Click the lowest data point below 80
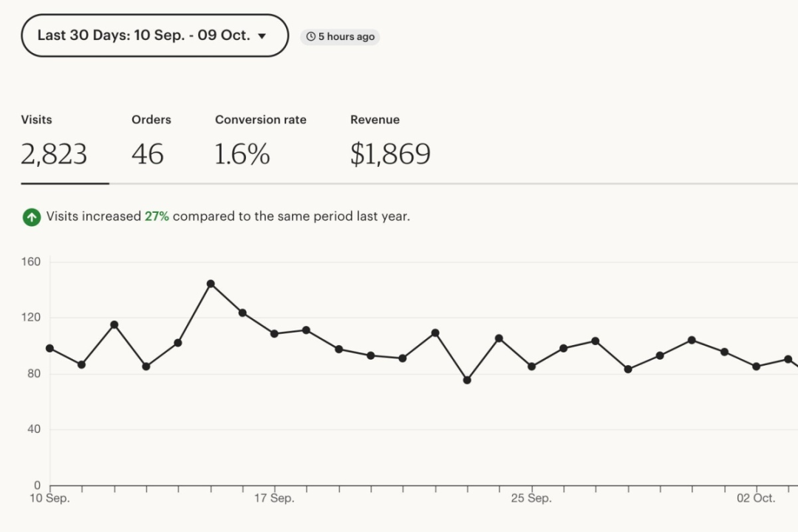This screenshot has width=798, height=532. point(467,380)
